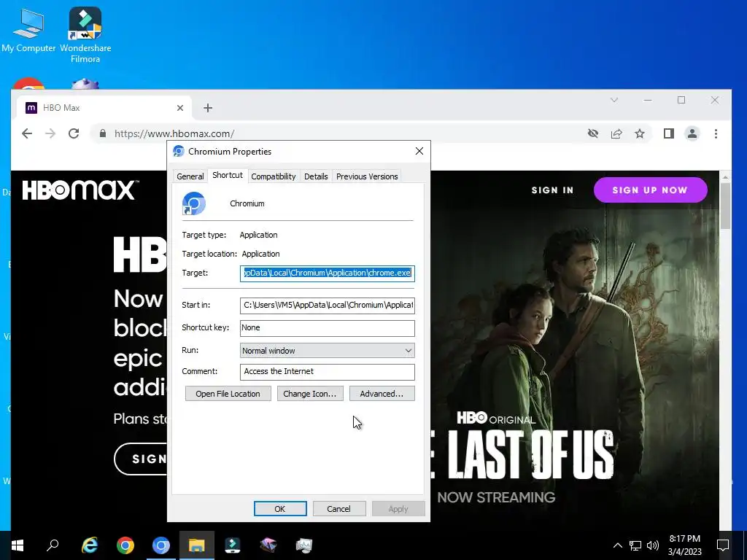Viewport: 747px width, 560px height.
Task: Show hidden system tray icons
Action: coord(617,545)
